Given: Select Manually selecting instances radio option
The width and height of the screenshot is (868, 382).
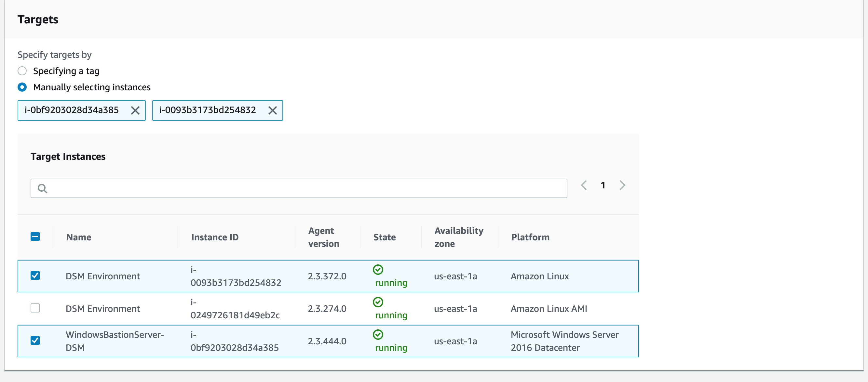Looking at the screenshot, I should 22,87.
